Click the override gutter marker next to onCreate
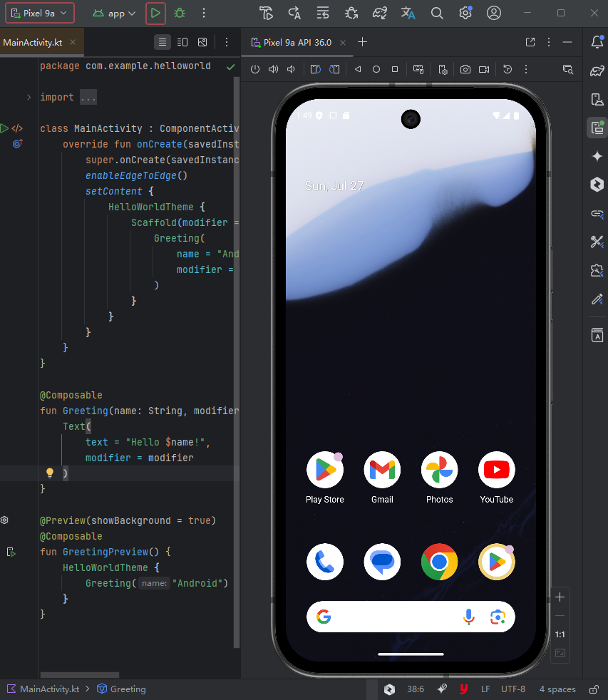The width and height of the screenshot is (608, 700). [x=17, y=144]
